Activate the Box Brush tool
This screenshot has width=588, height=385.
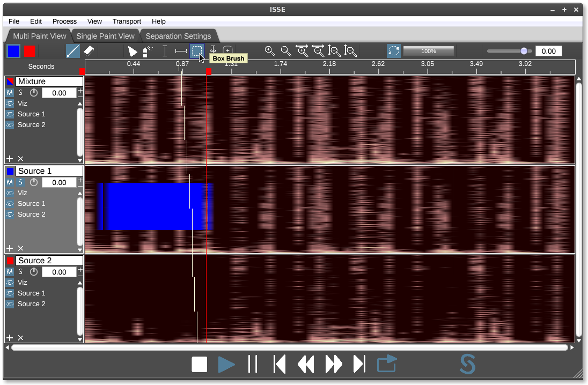point(197,51)
